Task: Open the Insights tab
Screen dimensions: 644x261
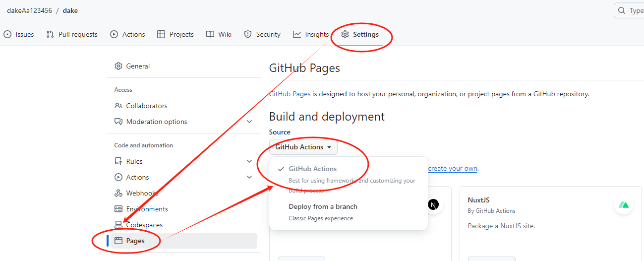Action: click(311, 34)
